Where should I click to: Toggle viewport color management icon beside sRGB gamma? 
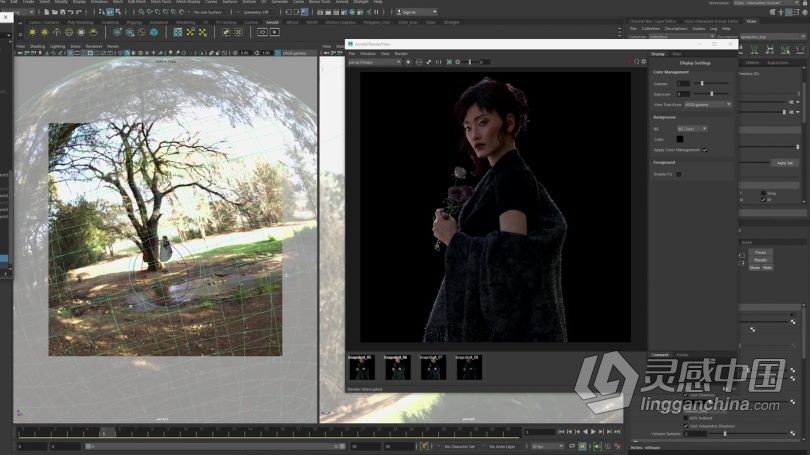point(277,53)
